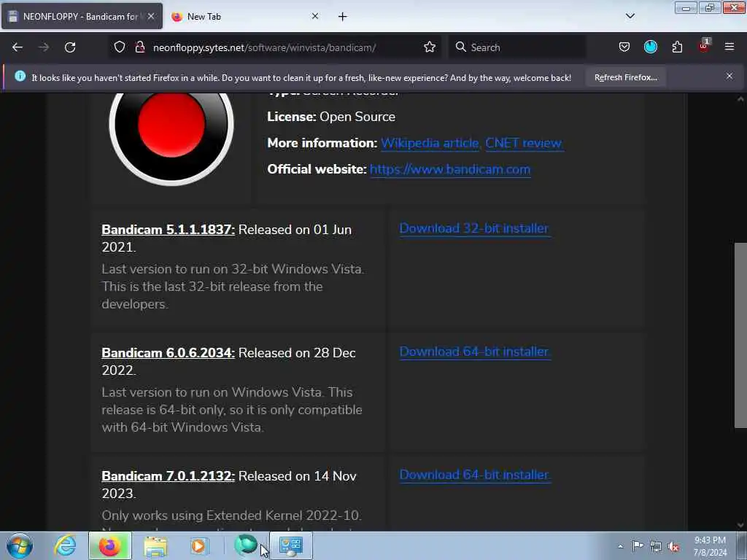747x560 pixels.
Task: Visit the https://www.bandicam.com official website link
Action: (x=449, y=169)
